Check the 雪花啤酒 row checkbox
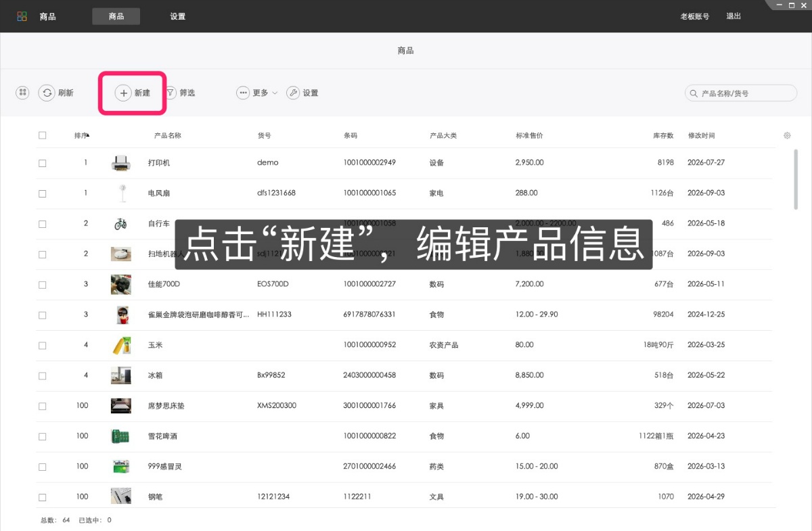812x531 pixels. pyautogui.click(x=43, y=437)
